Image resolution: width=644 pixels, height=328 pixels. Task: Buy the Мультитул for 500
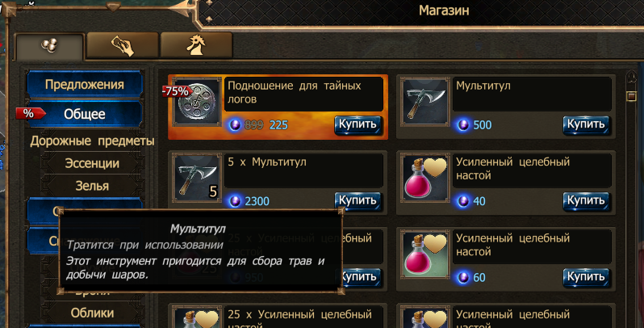coord(586,124)
